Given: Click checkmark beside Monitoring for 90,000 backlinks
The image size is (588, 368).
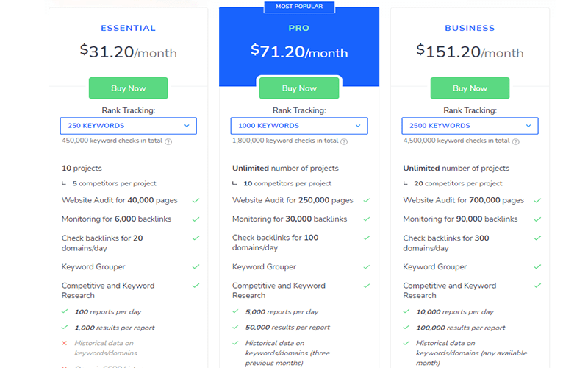Looking at the screenshot, I should [x=538, y=219].
